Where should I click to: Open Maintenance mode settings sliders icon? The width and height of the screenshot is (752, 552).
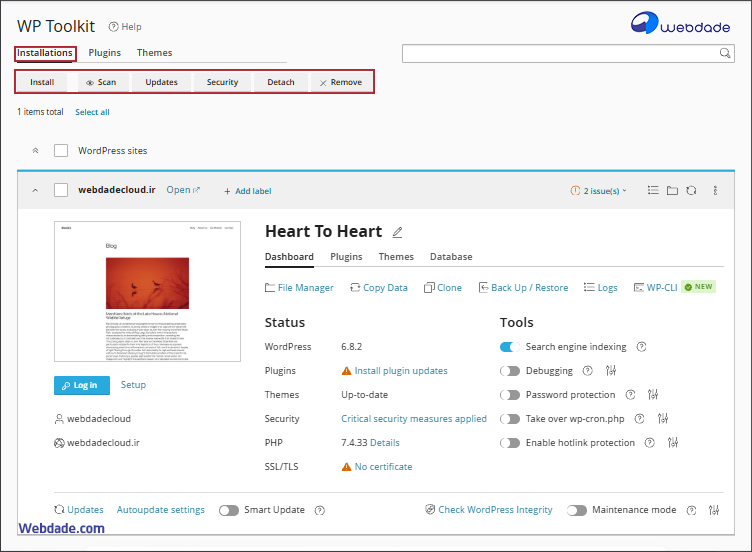click(x=713, y=510)
